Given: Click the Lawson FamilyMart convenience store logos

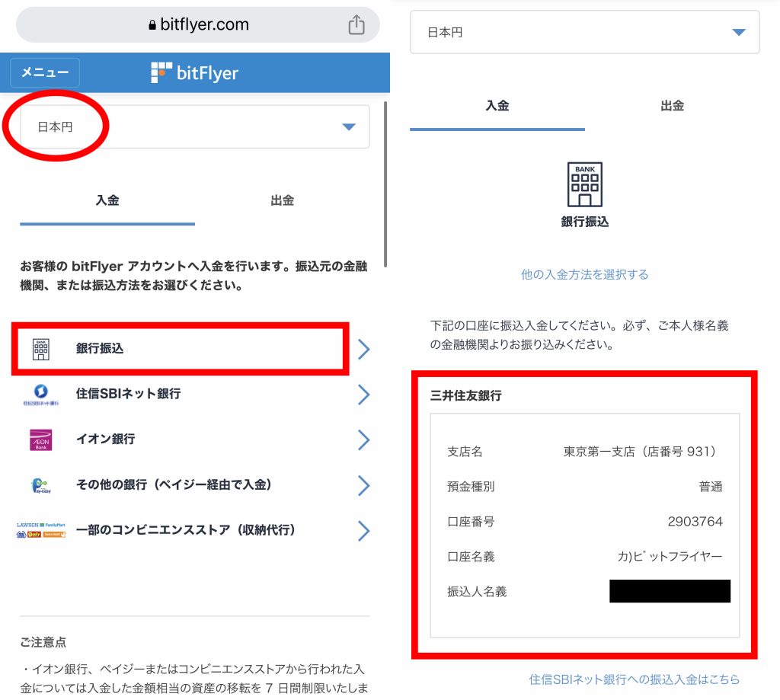Looking at the screenshot, I should [41, 530].
